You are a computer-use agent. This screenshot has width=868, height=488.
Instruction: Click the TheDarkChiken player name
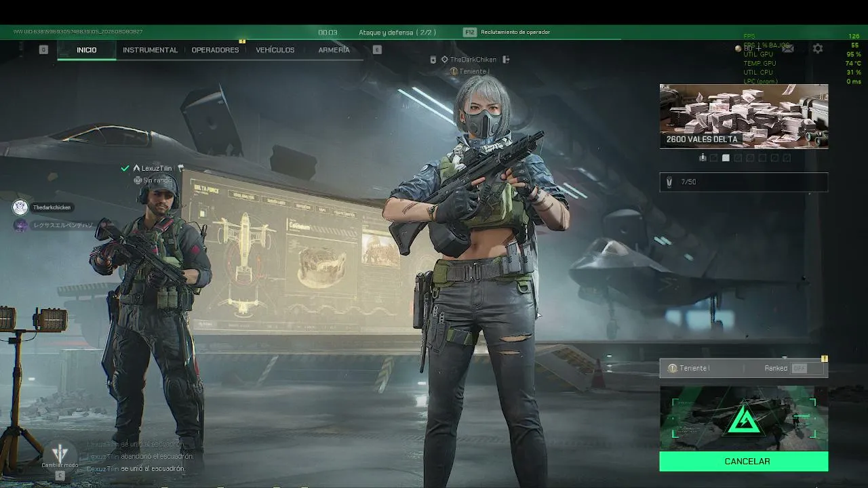[473, 60]
